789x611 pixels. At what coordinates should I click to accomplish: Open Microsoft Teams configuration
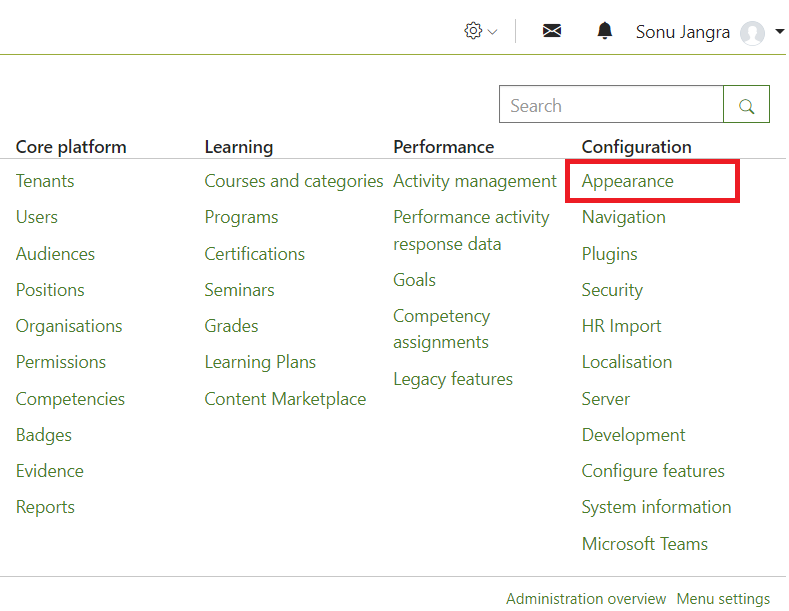click(x=645, y=544)
